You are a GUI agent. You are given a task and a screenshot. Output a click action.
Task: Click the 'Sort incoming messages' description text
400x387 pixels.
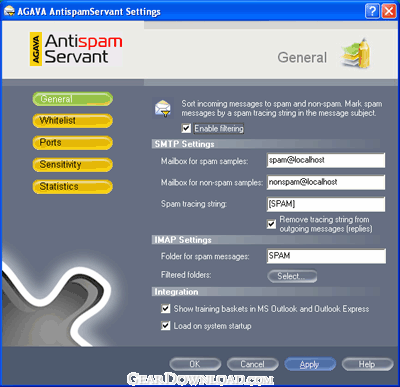coord(282,108)
